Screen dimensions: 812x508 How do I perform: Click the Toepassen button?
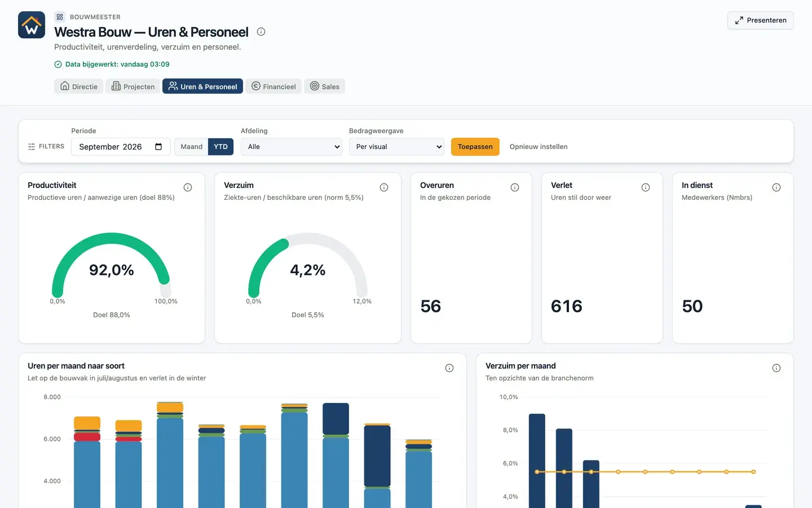click(x=475, y=147)
